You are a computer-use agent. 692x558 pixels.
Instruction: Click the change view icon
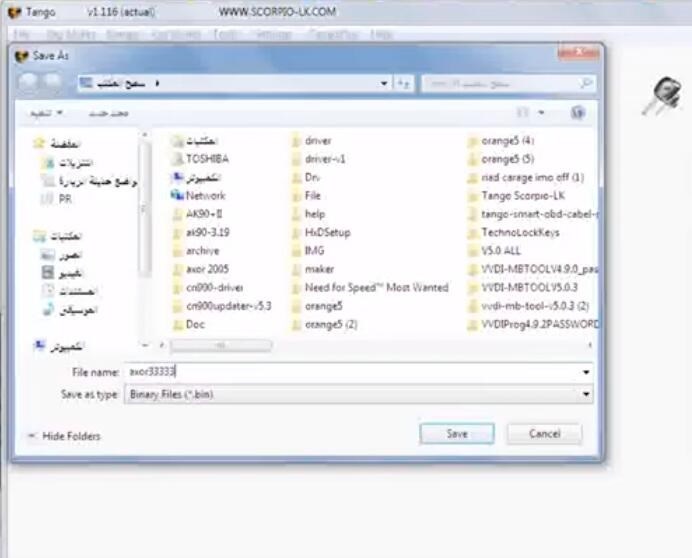coord(523,113)
